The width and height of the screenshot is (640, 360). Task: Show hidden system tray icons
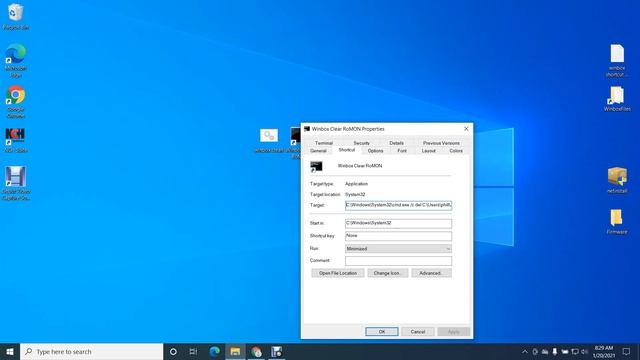(x=525, y=351)
